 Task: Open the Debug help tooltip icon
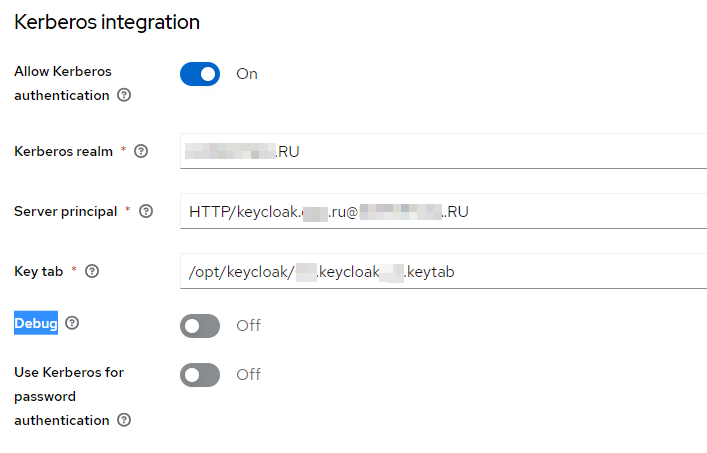pos(72,323)
